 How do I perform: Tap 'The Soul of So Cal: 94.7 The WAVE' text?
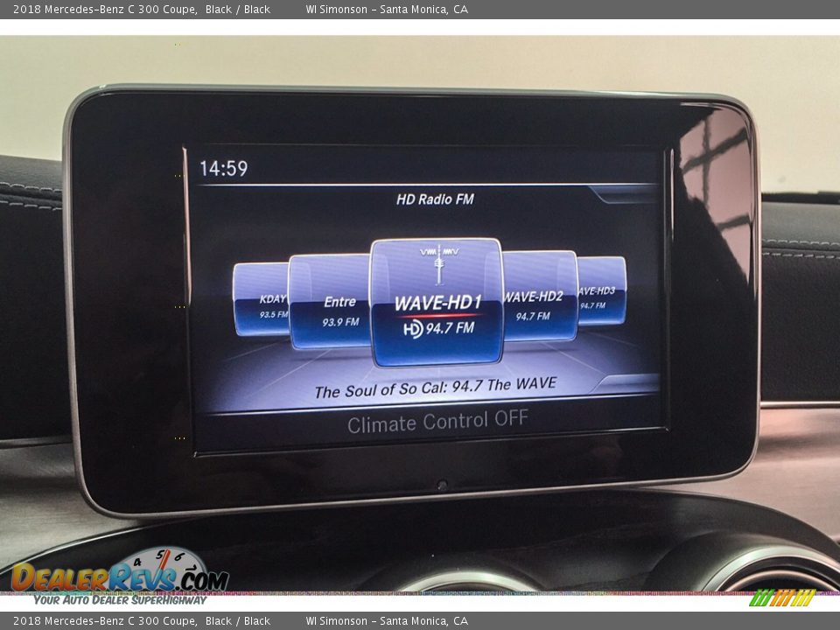[x=436, y=388]
